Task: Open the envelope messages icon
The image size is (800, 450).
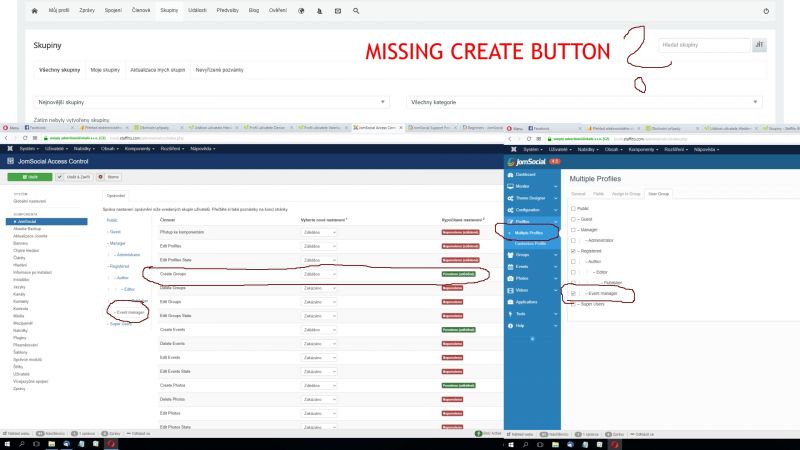Action: [338, 11]
